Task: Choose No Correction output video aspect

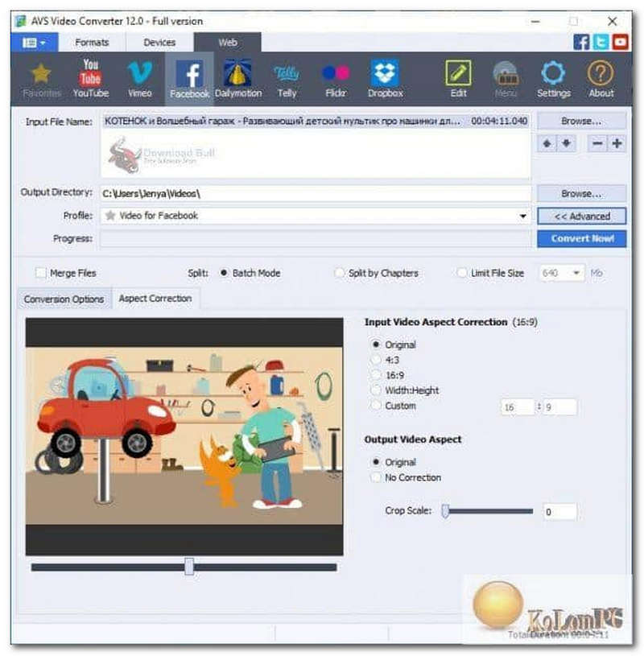Action: [x=375, y=477]
